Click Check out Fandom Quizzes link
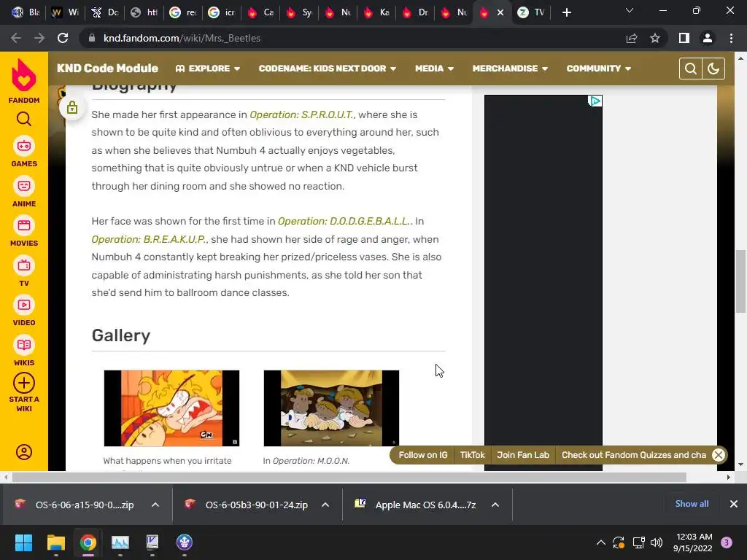Image resolution: width=747 pixels, height=560 pixels. 634,455
